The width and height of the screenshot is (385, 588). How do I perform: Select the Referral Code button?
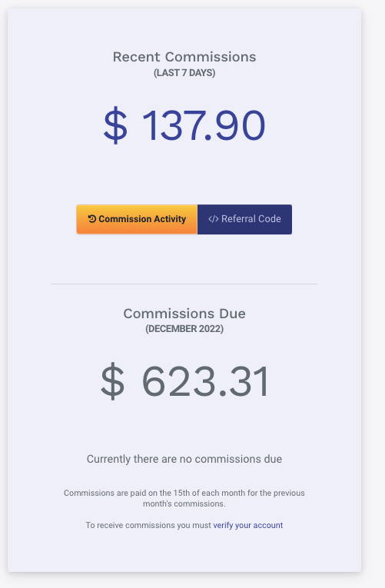tap(244, 219)
